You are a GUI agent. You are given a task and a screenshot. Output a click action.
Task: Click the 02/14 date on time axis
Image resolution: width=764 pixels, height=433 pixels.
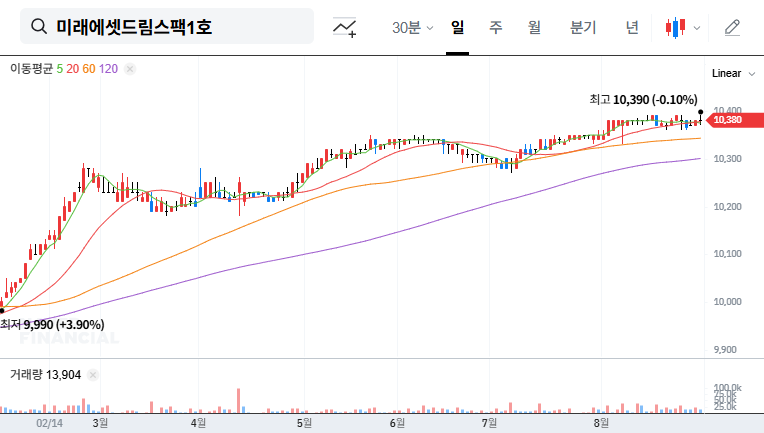point(49,423)
